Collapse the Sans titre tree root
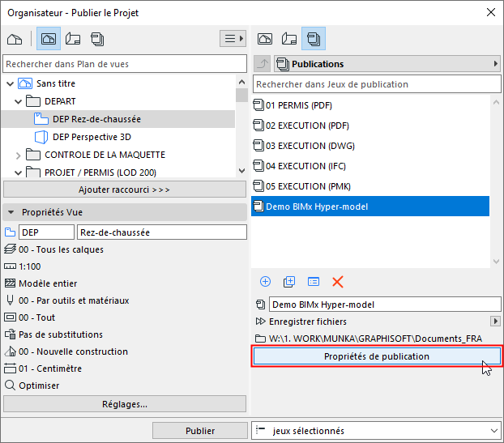The image size is (504, 443). click(x=11, y=84)
